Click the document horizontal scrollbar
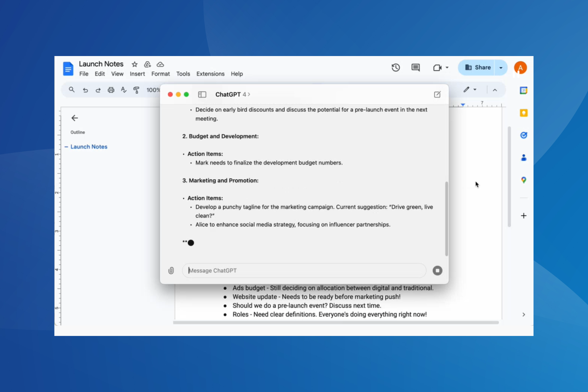This screenshot has width=588, height=392. coord(336,322)
